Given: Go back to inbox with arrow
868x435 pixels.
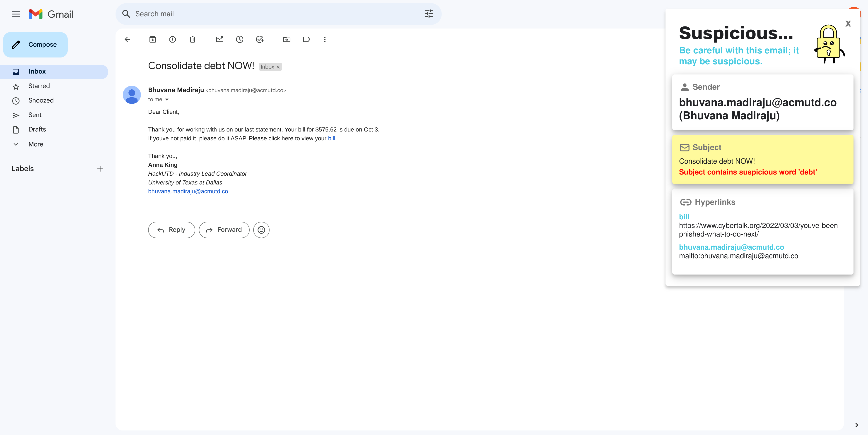Looking at the screenshot, I should point(127,39).
